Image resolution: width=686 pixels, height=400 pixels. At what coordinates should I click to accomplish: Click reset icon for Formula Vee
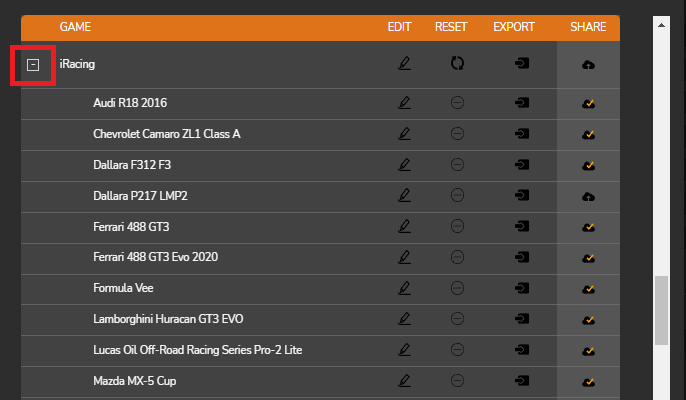(x=457, y=288)
